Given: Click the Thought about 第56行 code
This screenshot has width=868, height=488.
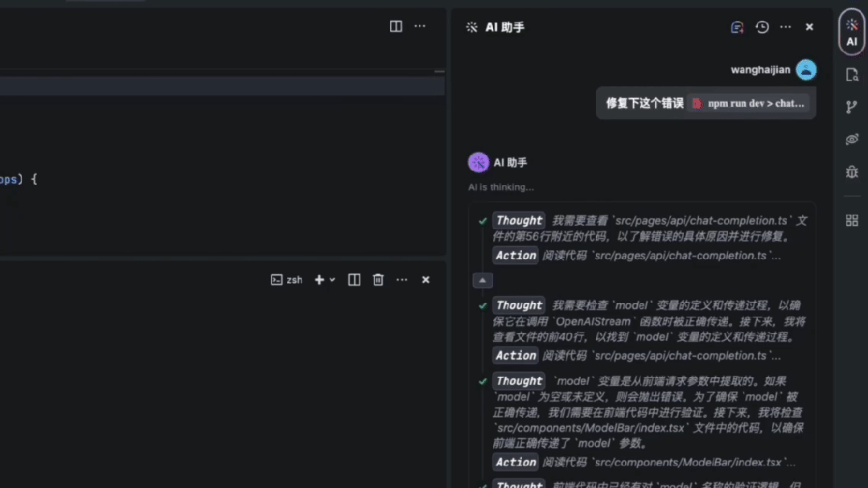Looking at the screenshot, I should coord(650,228).
